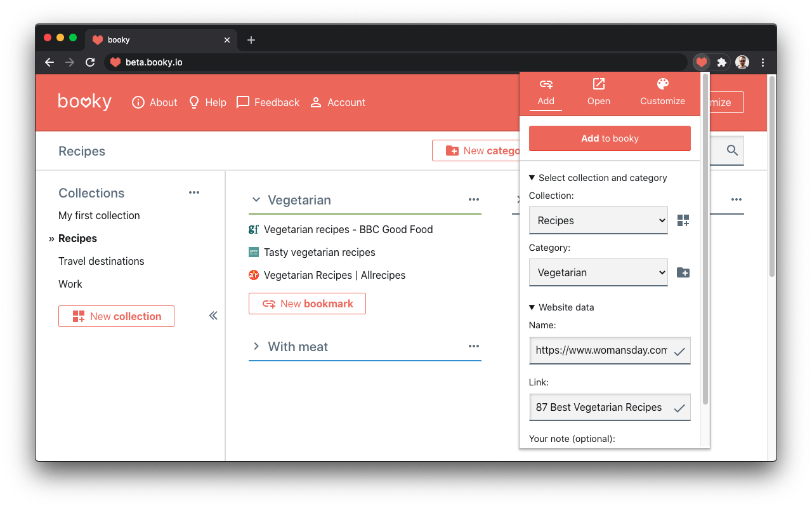The image size is (812, 508).
Task: Open the Vegetarian category's three-dot menu
Action: coord(473,199)
